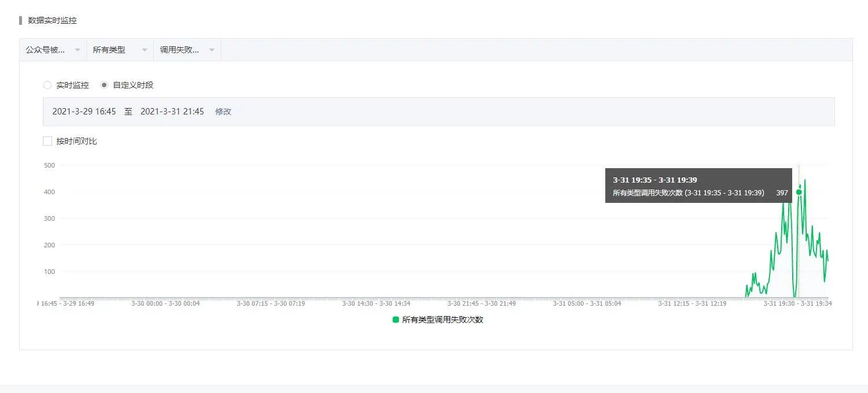Click x-axis label 3-31 19:30 - 3-31 19:34
The width and height of the screenshot is (868, 393).
[x=797, y=303]
